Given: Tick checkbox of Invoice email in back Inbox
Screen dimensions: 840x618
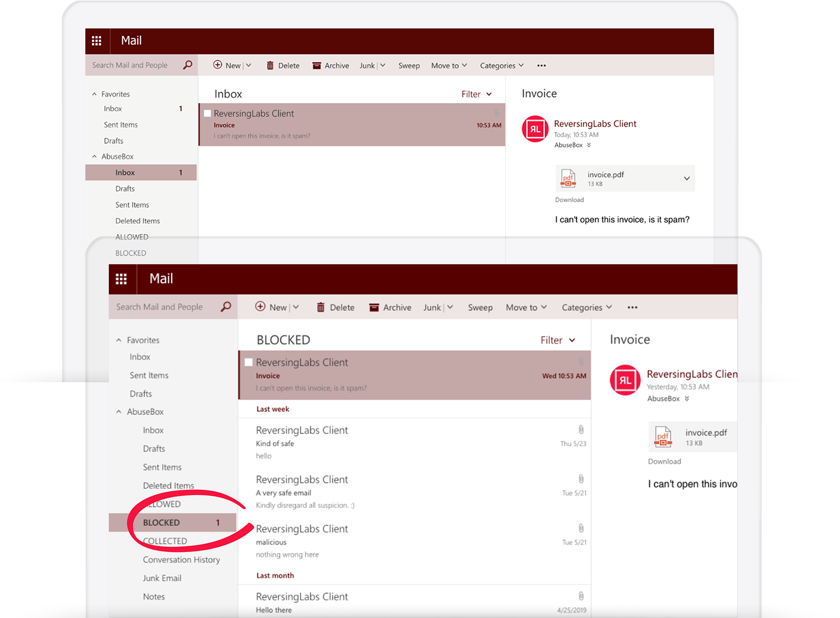Looking at the screenshot, I should [207, 113].
